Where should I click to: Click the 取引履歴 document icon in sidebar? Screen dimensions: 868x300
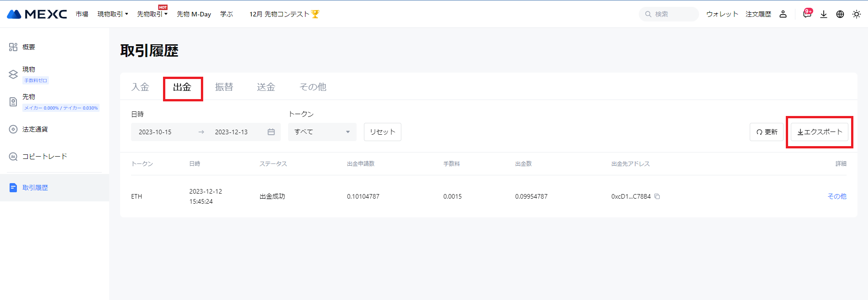pos(13,188)
